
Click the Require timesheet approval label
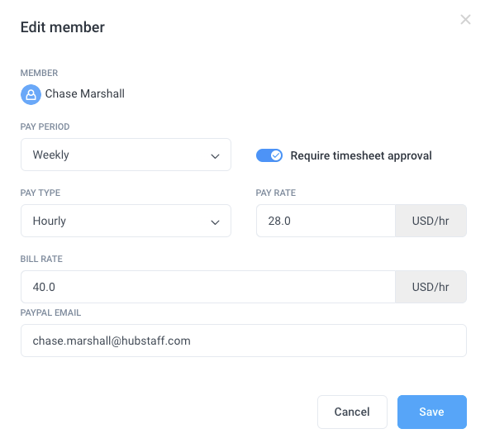tap(361, 155)
